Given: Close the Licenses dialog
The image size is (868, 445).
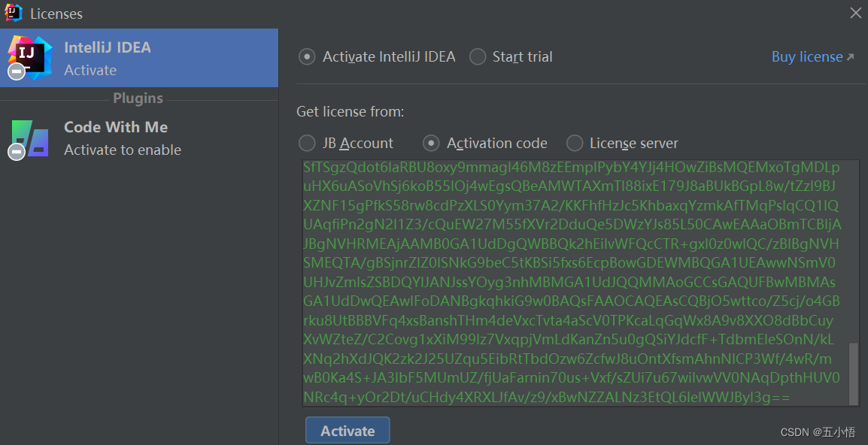Looking at the screenshot, I should click(855, 13).
